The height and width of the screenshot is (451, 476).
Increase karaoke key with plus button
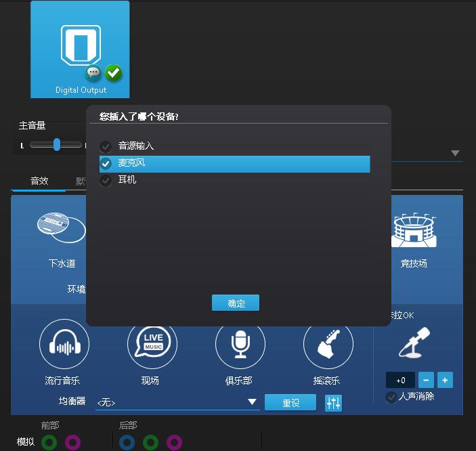point(445,380)
